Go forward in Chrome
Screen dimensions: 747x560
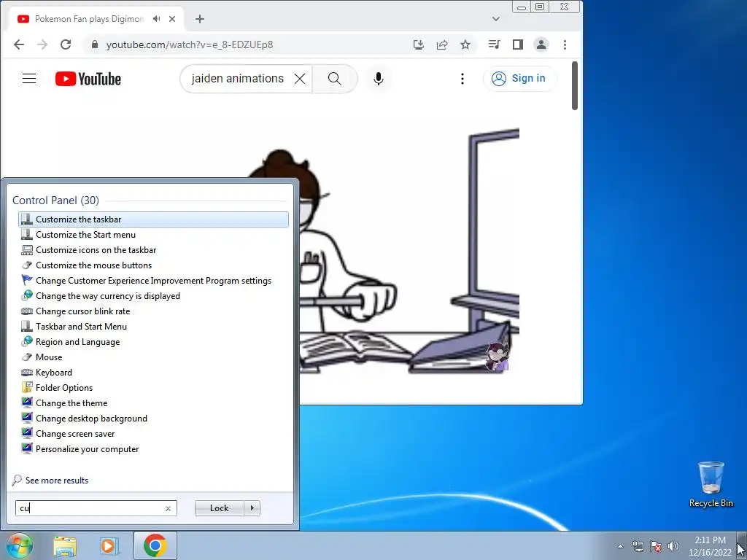point(42,44)
